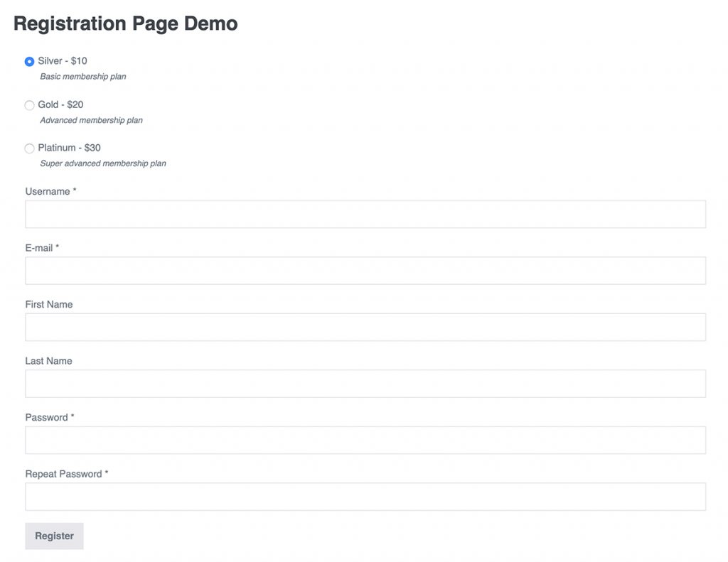The image size is (728, 562).
Task: Select the Silver - $10 radio button
Action: (x=29, y=62)
